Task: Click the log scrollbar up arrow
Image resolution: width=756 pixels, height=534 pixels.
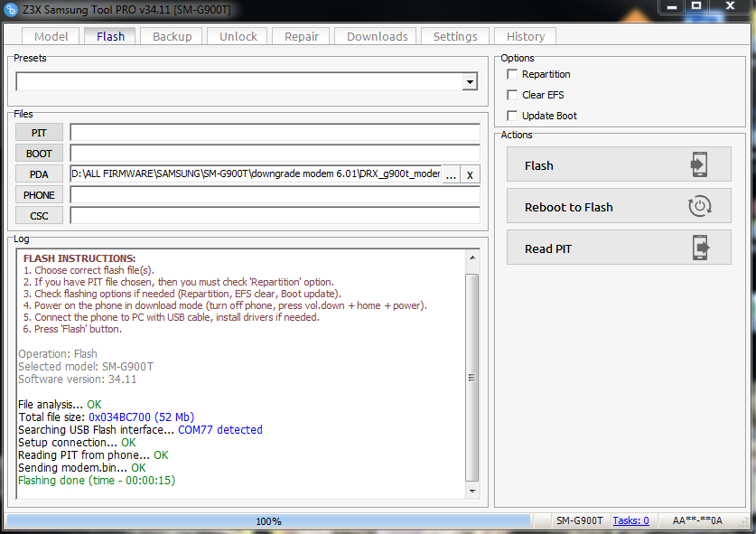Action: [x=472, y=258]
